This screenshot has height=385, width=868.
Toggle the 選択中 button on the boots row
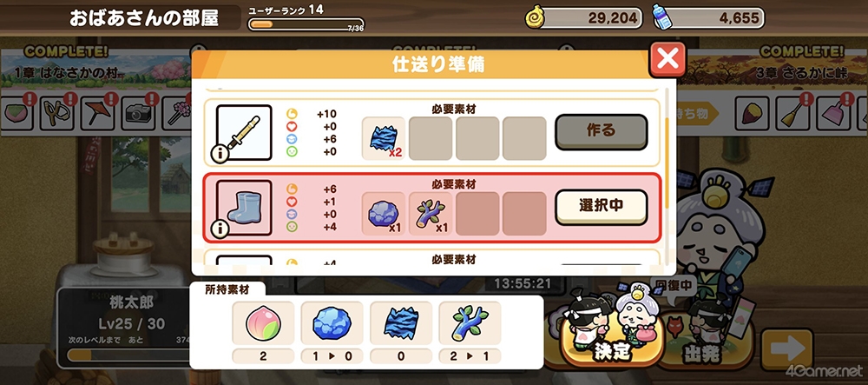[x=602, y=207]
